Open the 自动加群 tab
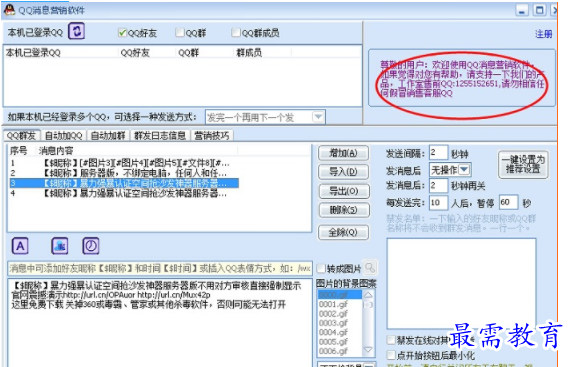 [x=108, y=136]
